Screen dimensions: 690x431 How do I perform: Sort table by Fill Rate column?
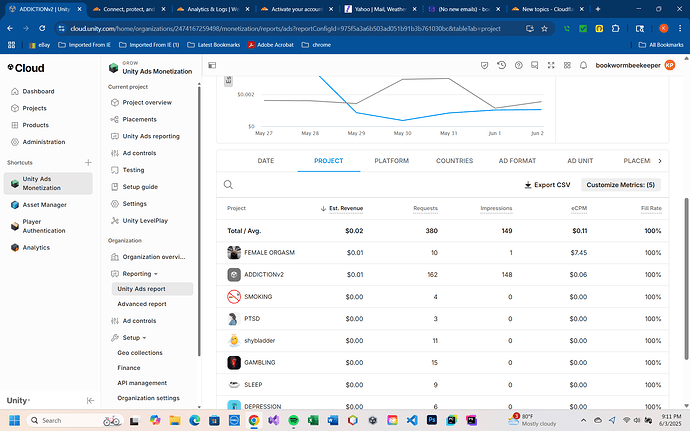click(x=651, y=208)
